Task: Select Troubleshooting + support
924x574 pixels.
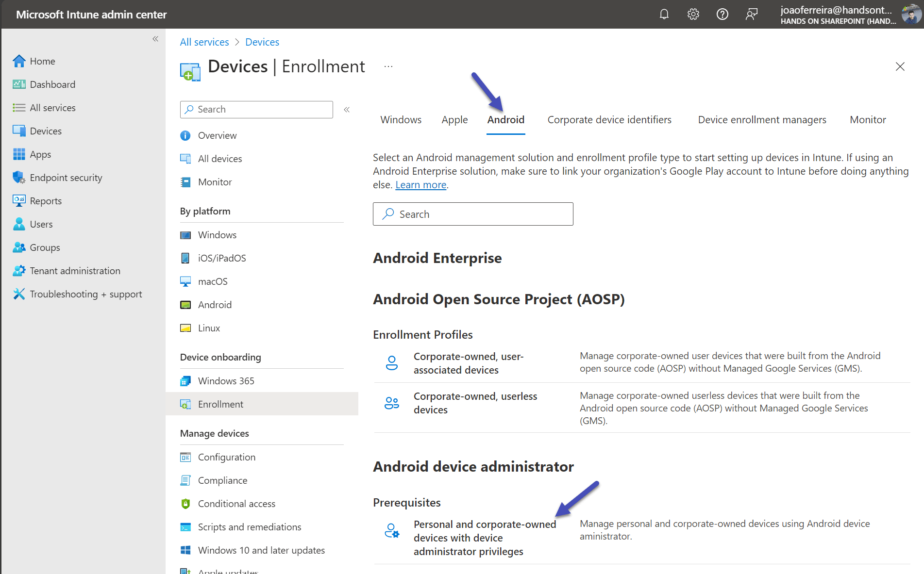Action: (85, 294)
